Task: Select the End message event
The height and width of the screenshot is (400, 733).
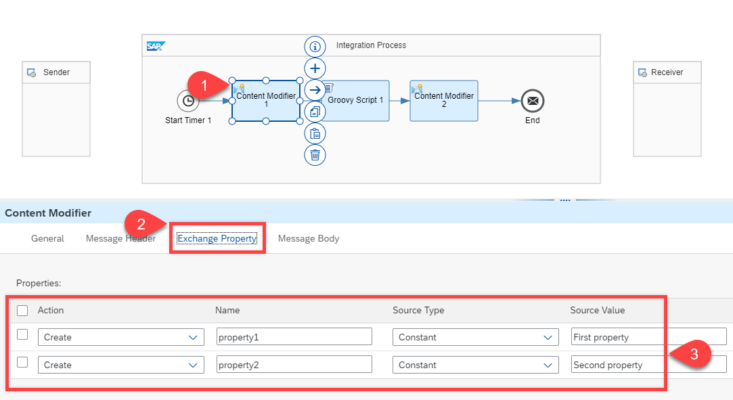Action: [x=532, y=101]
